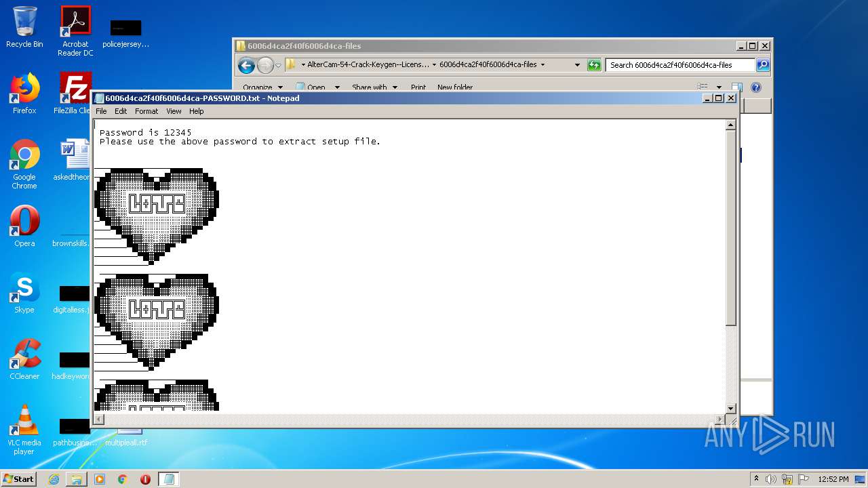Launch Skype from the desktop
This screenshot has height=488, width=868.
24,293
